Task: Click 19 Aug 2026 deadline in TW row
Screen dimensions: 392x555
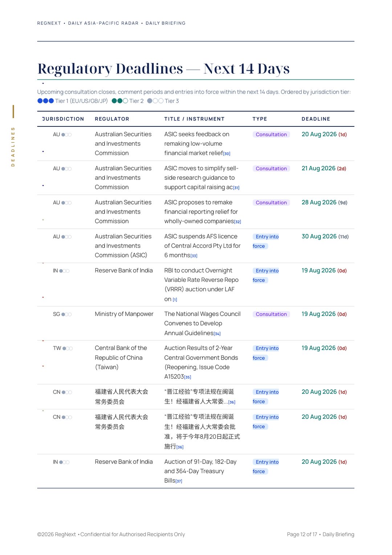Action: 324,348
